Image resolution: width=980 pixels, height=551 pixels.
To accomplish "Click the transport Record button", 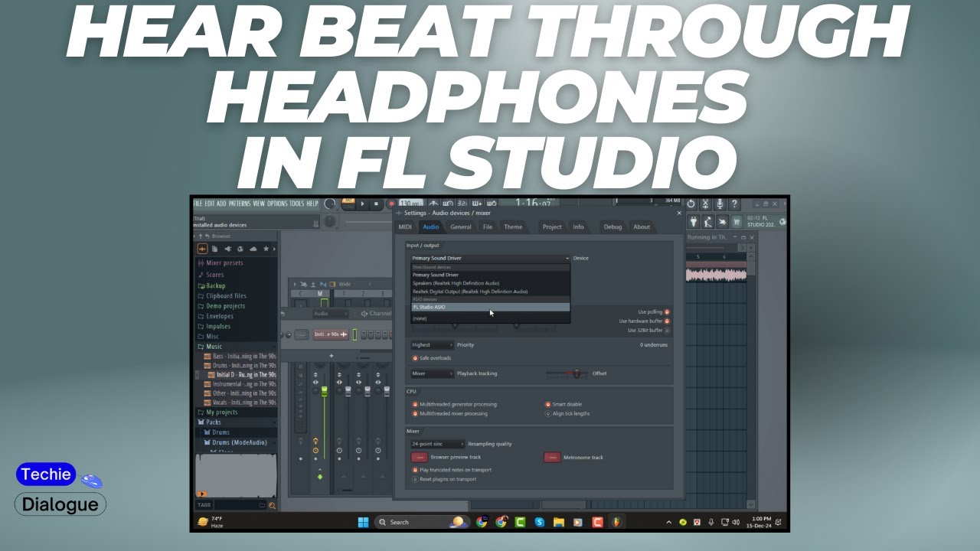I will 391,204.
